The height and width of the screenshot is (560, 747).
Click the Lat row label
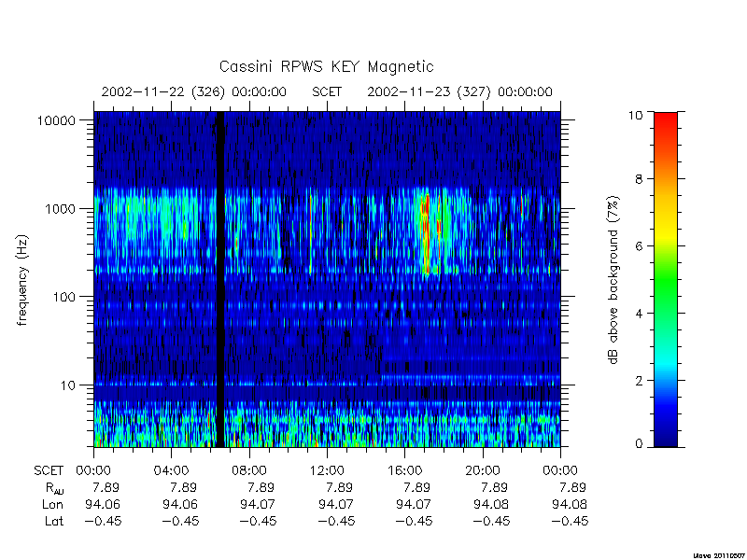[x=54, y=521]
